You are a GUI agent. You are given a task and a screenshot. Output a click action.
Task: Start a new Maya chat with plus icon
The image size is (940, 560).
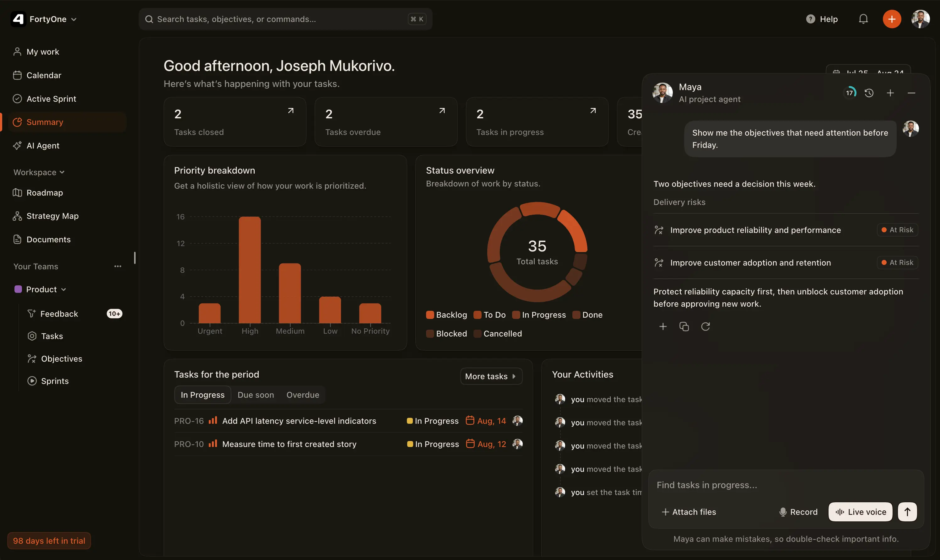click(x=890, y=93)
